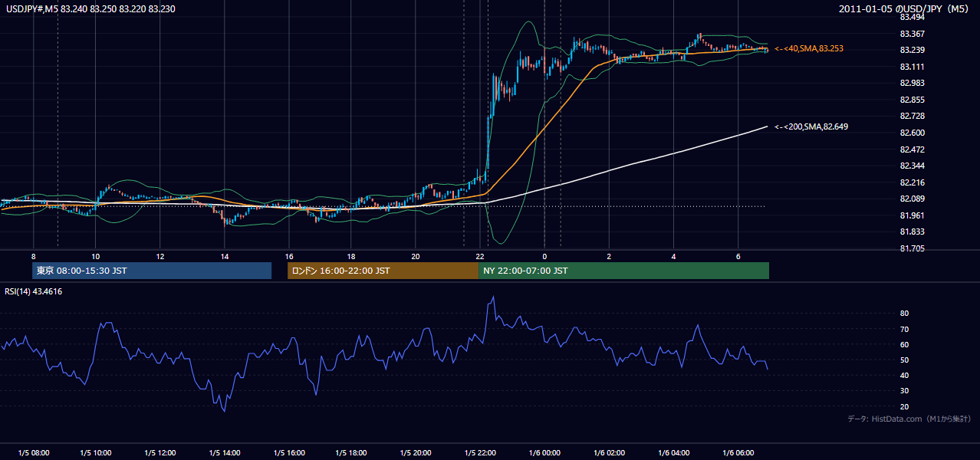Viewport: 980px width, 460px height.
Task: Click the 1/6 00:00 bottom time label
Action: [546, 453]
